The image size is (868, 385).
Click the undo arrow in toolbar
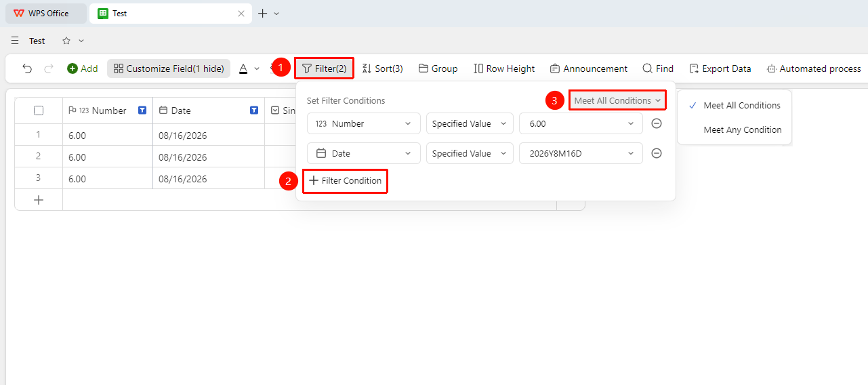(27, 68)
